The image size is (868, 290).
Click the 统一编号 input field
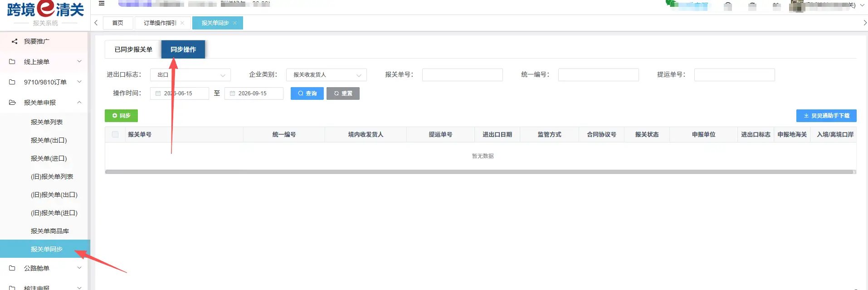tap(599, 75)
